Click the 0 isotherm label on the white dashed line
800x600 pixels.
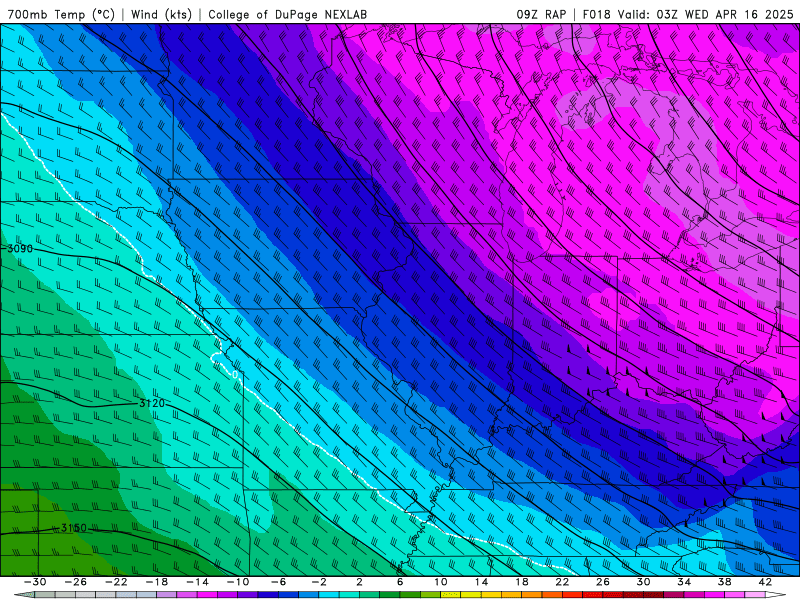[235, 374]
